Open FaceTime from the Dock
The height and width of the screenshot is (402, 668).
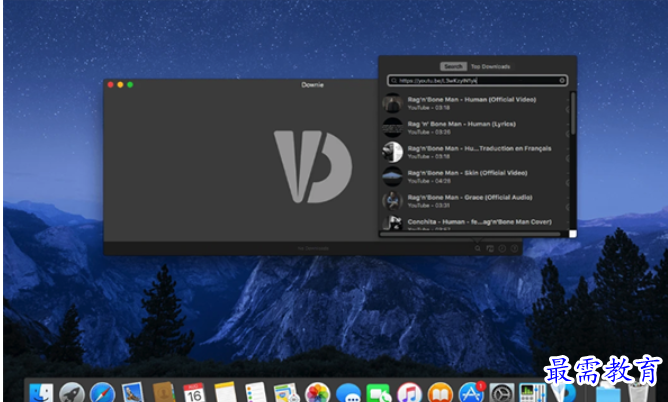point(379,393)
